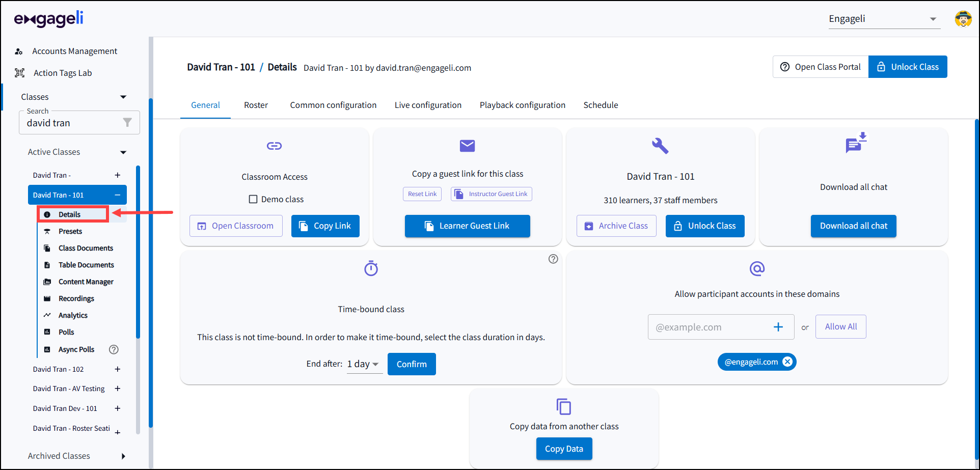Open the End after days dropdown
Image resolution: width=980 pixels, height=470 pixels.
click(x=364, y=364)
